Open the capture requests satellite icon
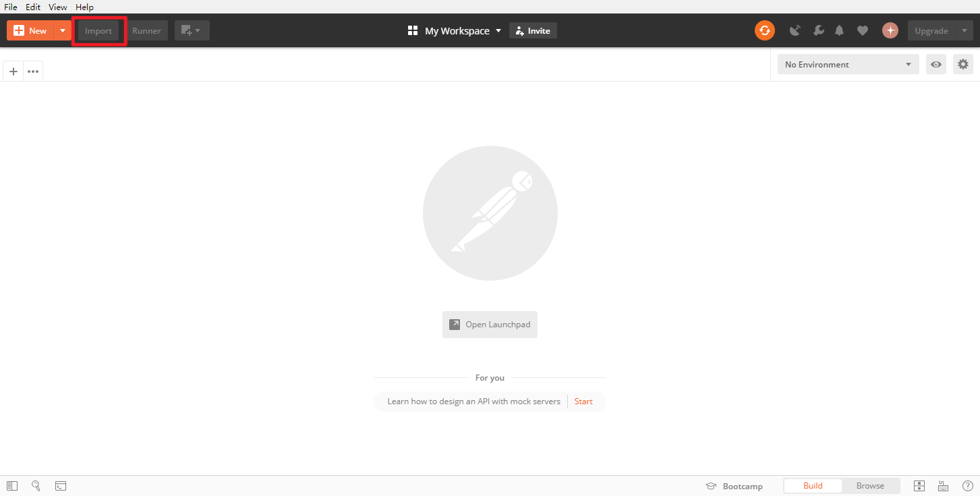980x496 pixels. click(795, 30)
